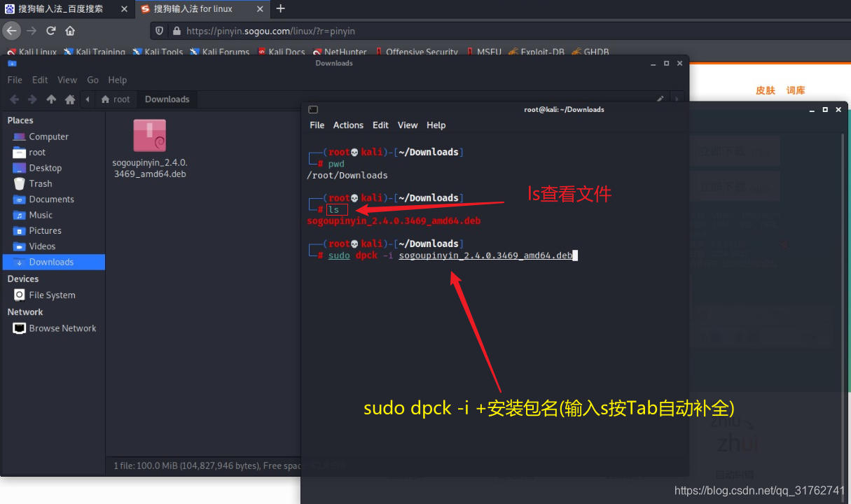Click Firefox forward navigation arrow

pos(32,31)
